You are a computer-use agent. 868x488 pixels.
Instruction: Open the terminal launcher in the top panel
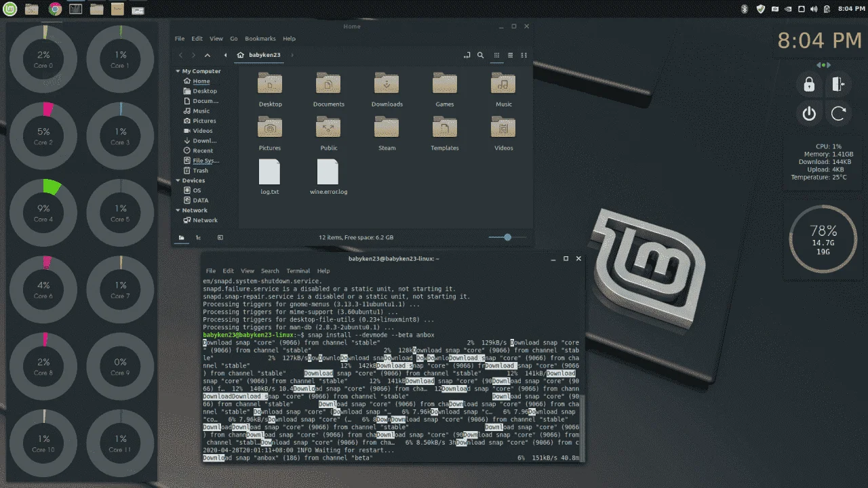tap(76, 9)
